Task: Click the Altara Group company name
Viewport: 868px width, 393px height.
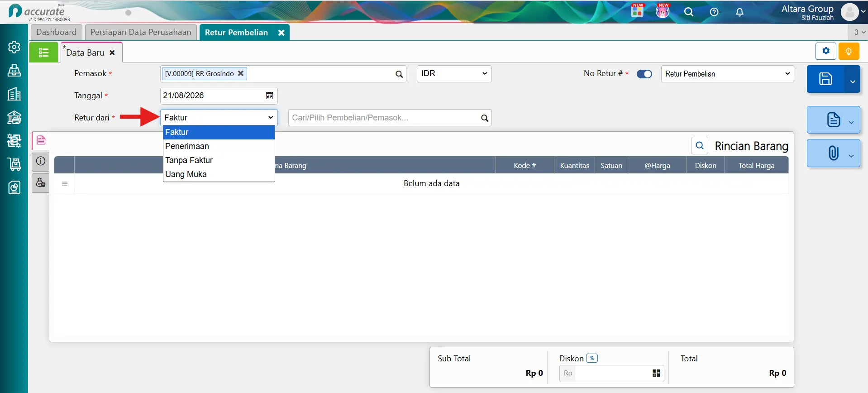Action: coord(807,9)
